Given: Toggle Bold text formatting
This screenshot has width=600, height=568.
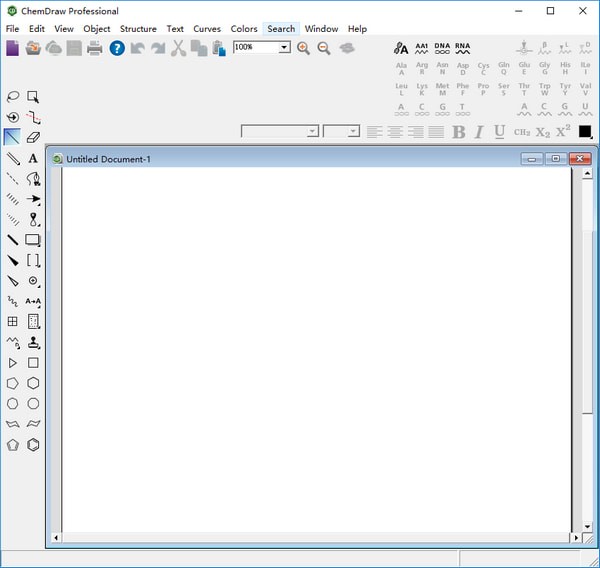Looking at the screenshot, I should 459,132.
